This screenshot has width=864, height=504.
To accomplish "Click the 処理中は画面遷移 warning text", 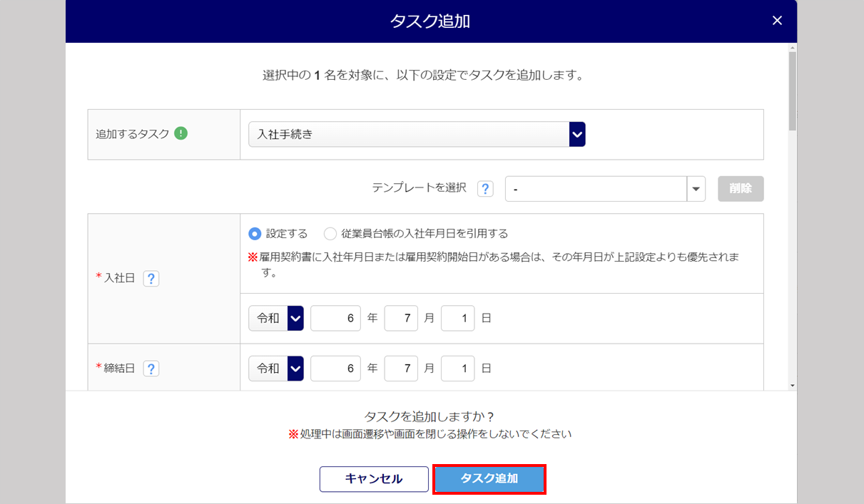I will click(430, 433).
